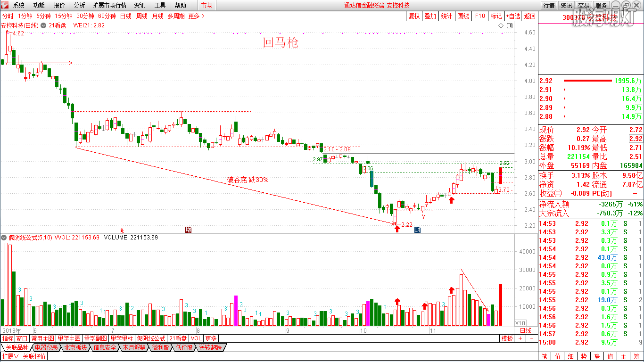
Task: Click the 标记 toolbar button
Action: click(496, 16)
